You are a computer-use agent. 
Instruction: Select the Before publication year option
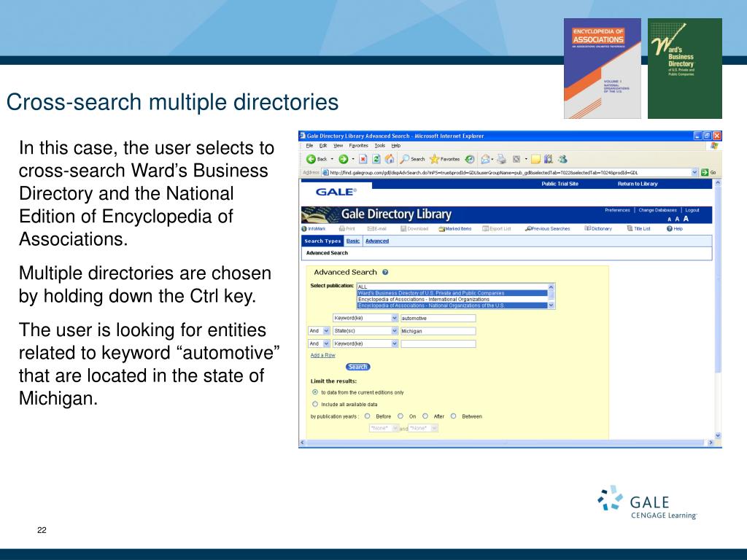click(x=368, y=416)
